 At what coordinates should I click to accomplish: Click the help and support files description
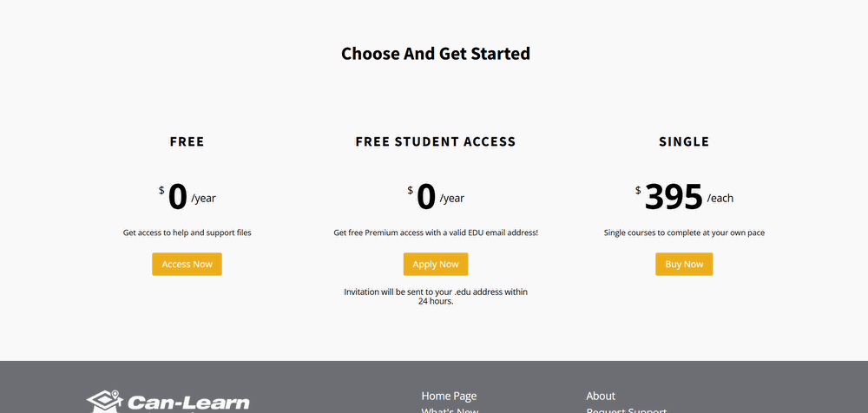[187, 233]
